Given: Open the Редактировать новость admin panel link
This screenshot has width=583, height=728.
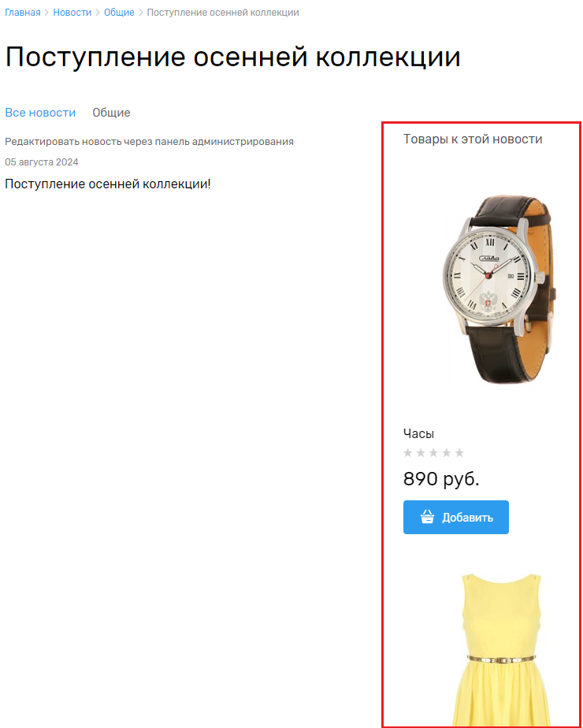Looking at the screenshot, I should point(149,142).
